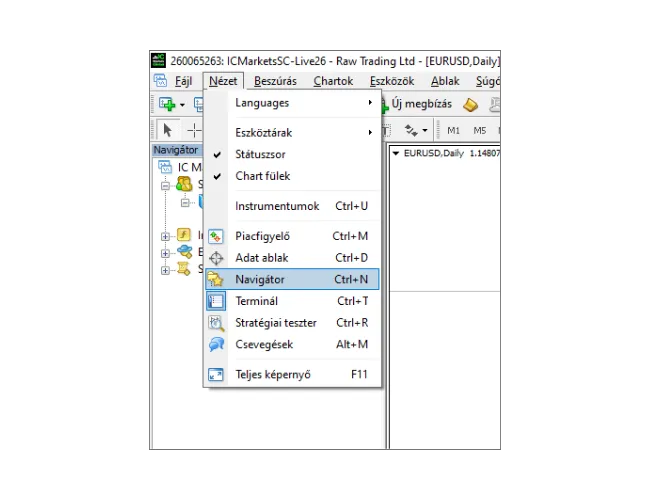Open the Beszúrás menu
Viewport: 650px width, 500px height.
(x=275, y=81)
